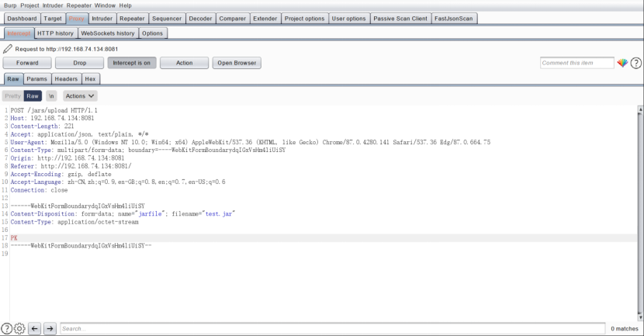
Task: Switch to the Repeater tab
Action: (132, 19)
